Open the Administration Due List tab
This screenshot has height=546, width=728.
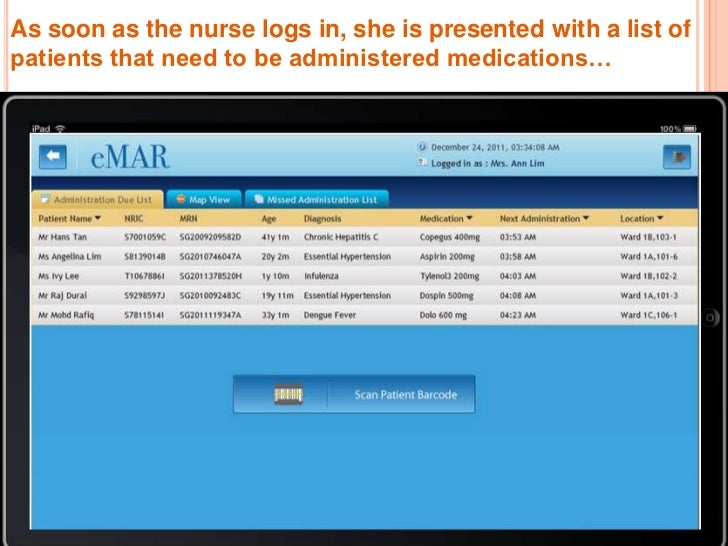[97, 199]
